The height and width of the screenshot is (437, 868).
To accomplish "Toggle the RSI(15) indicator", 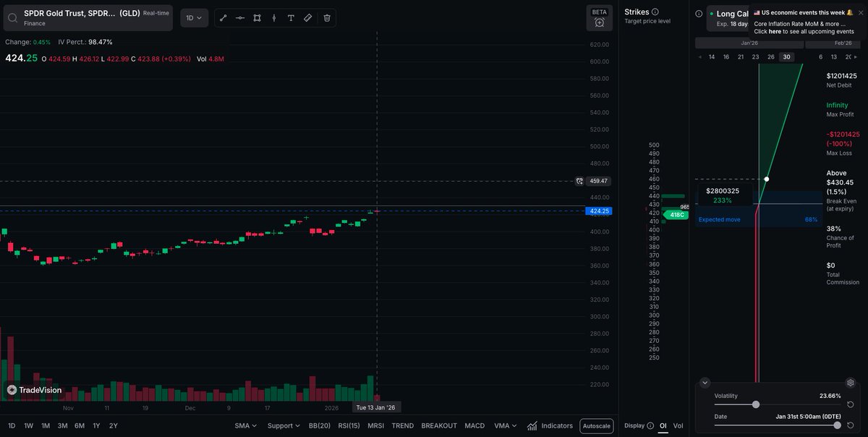I will [x=349, y=426].
